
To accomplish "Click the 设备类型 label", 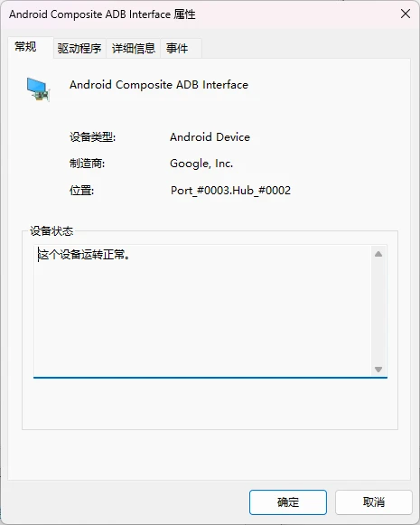I will coord(92,137).
